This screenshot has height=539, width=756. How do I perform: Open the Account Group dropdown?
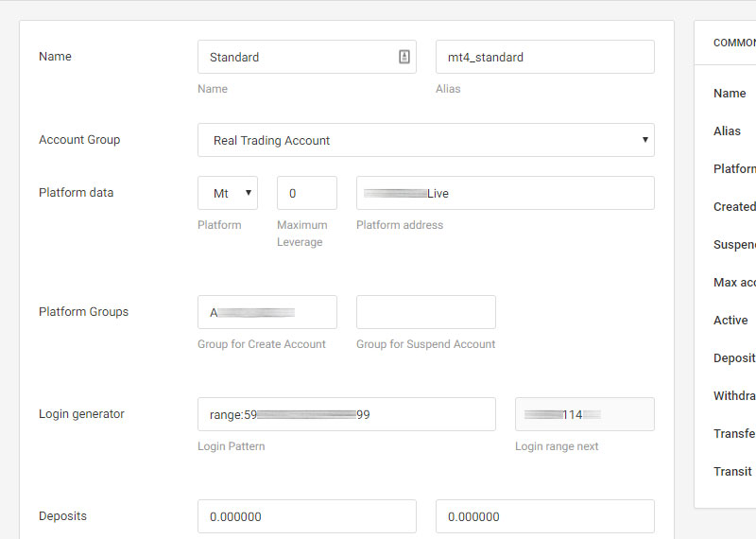(425, 140)
